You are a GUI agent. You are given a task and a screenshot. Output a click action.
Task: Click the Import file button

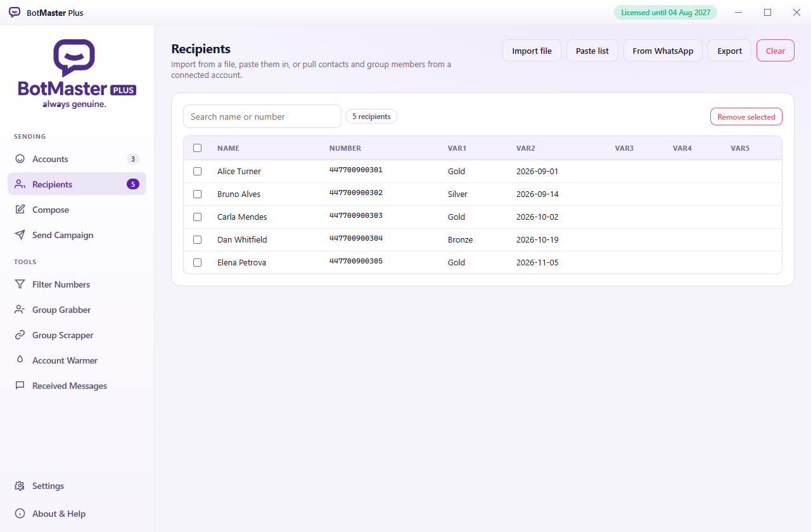pyautogui.click(x=532, y=51)
